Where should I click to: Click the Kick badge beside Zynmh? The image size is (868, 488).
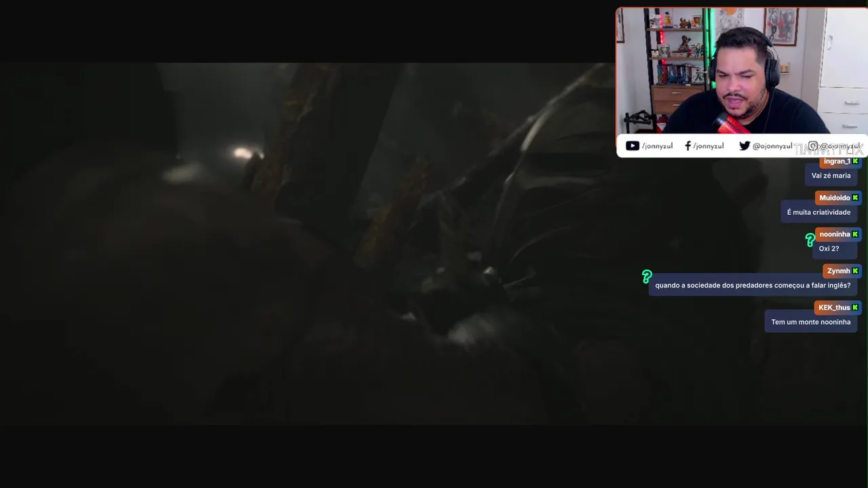[855, 271]
